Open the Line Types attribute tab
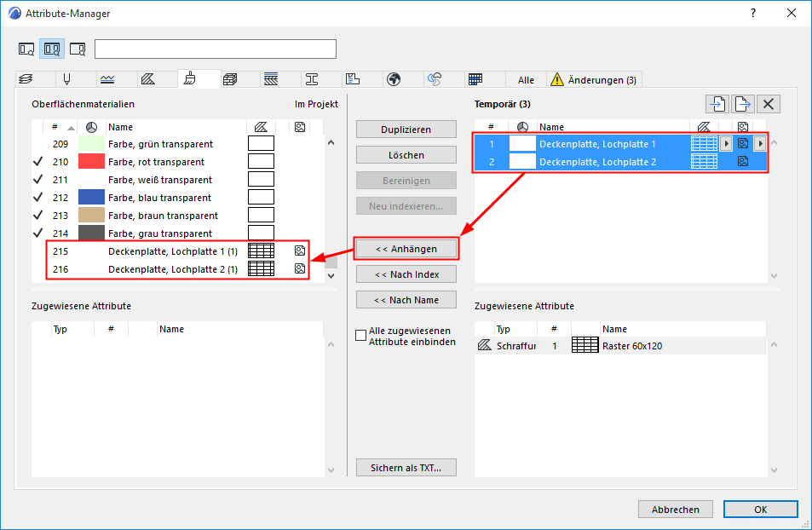The height and width of the screenshot is (530, 812). point(107,79)
